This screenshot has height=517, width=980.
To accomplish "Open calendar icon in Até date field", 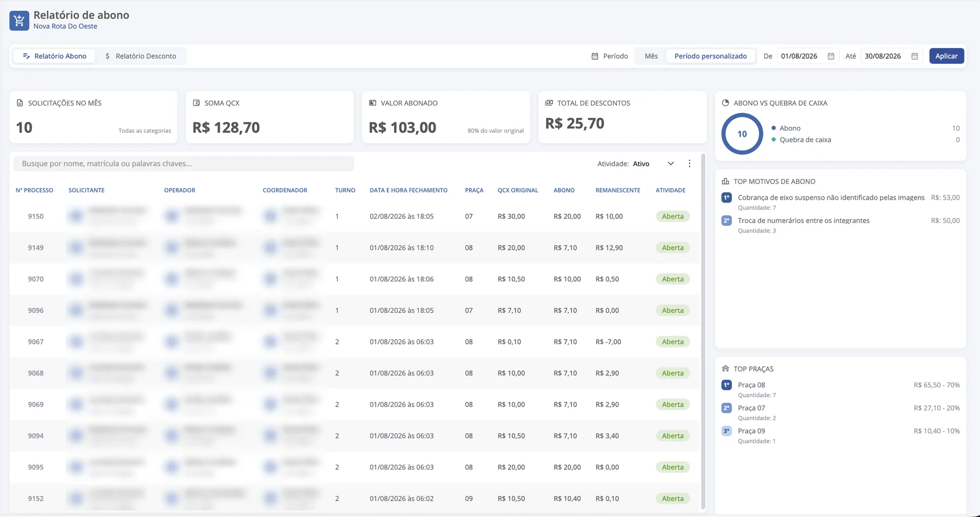I will click(x=915, y=56).
